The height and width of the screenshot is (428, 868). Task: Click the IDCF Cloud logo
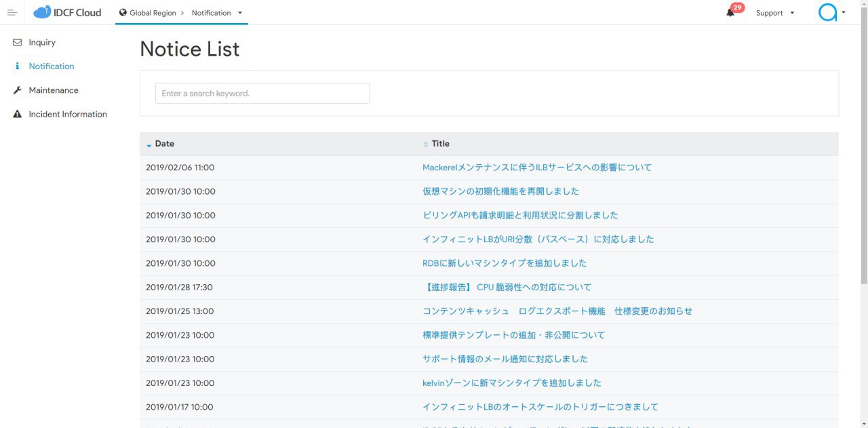click(x=67, y=12)
